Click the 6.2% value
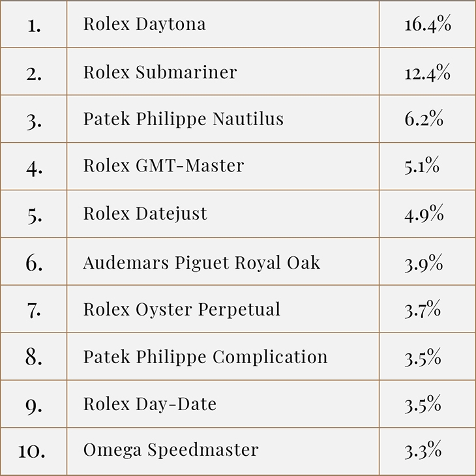This screenshot has height=476, width=476. tap(424, 119)
